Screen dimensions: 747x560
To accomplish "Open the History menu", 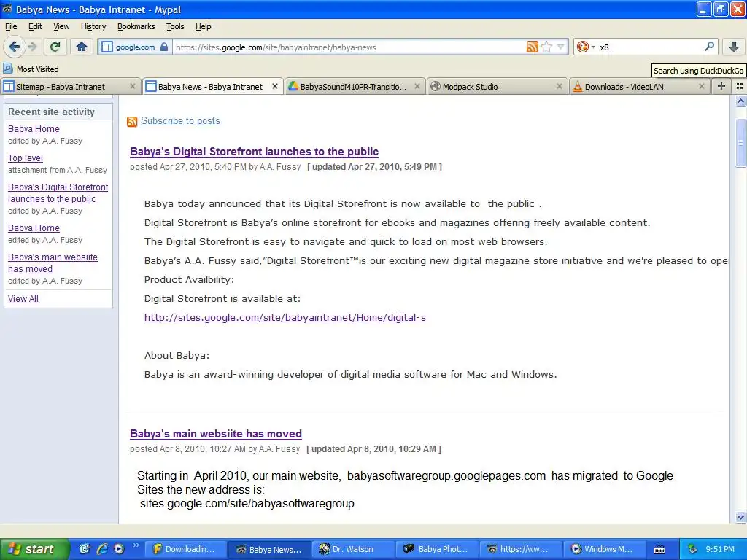I will click(x=93, y=26).
